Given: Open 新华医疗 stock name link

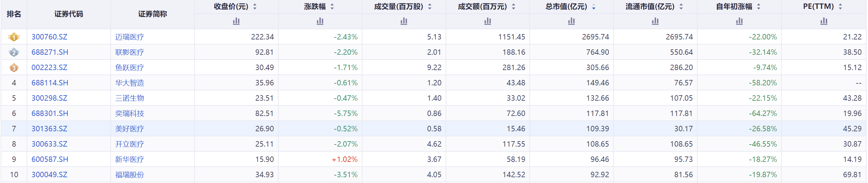Looking at the screenshot, I should [129, 159].
